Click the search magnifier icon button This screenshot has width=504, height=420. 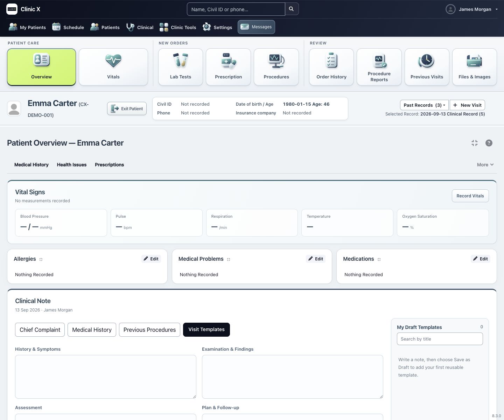click(292, 9)
